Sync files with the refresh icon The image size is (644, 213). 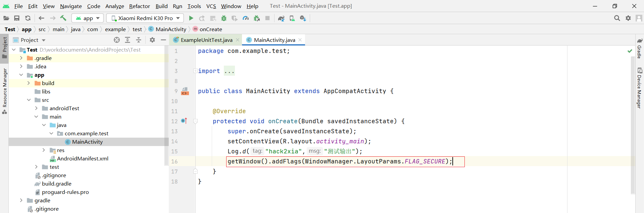coord(28,18)
